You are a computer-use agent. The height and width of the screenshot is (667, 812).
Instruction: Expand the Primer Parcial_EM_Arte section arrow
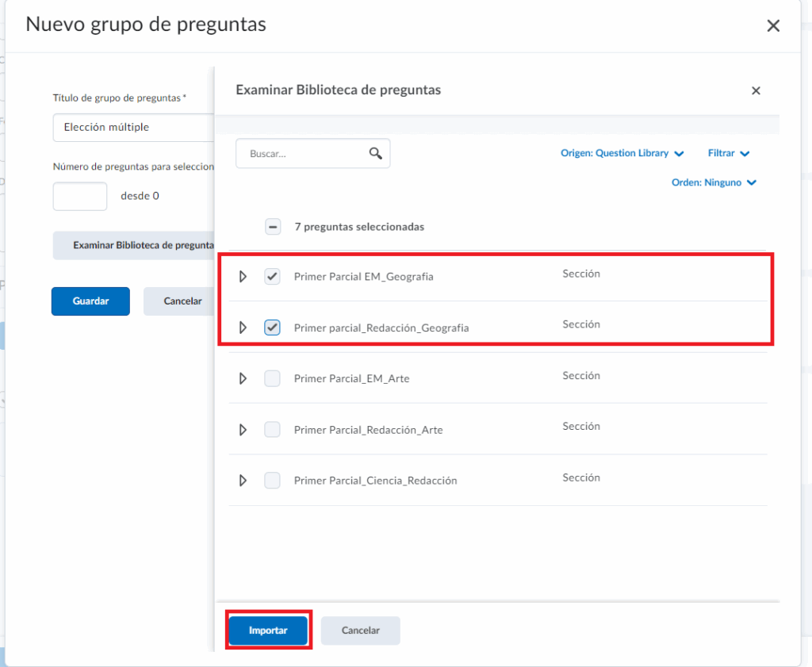pyautogui.click(x=243, y=378)
